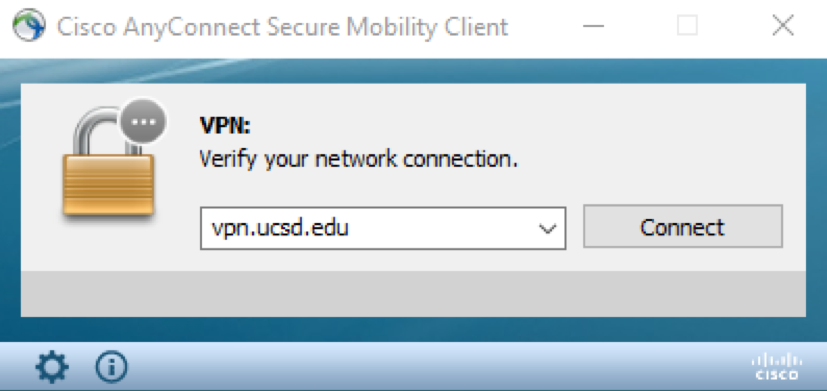Click the blue border beneath the VPN panel
The image size is (827, 391).
pyautogui.click(x=413, y=329)
